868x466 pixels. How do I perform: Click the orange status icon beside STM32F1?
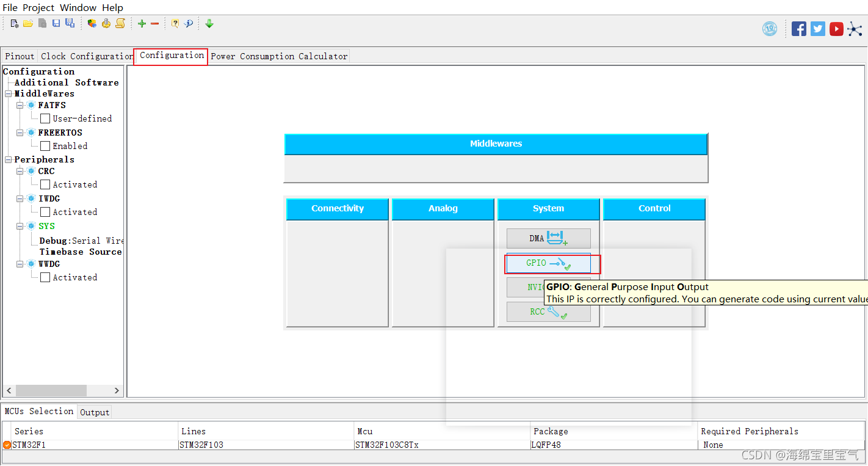(7, 445)
